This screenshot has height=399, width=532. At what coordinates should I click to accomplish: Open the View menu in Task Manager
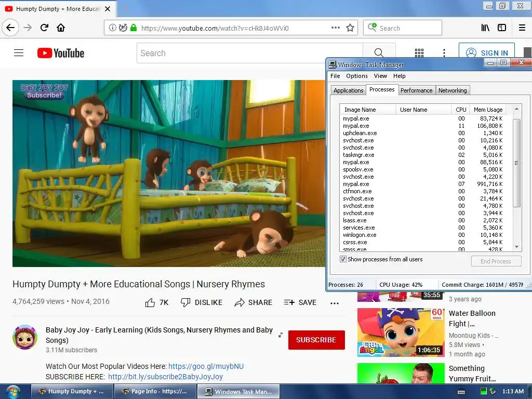[380, 76]
